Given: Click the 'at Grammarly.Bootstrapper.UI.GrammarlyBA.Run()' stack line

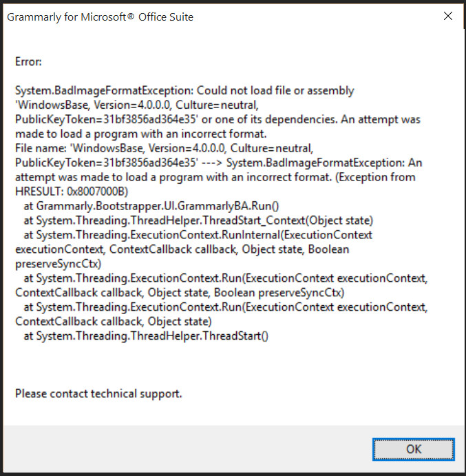Looking at the screenshot, I should click(151, 206).
